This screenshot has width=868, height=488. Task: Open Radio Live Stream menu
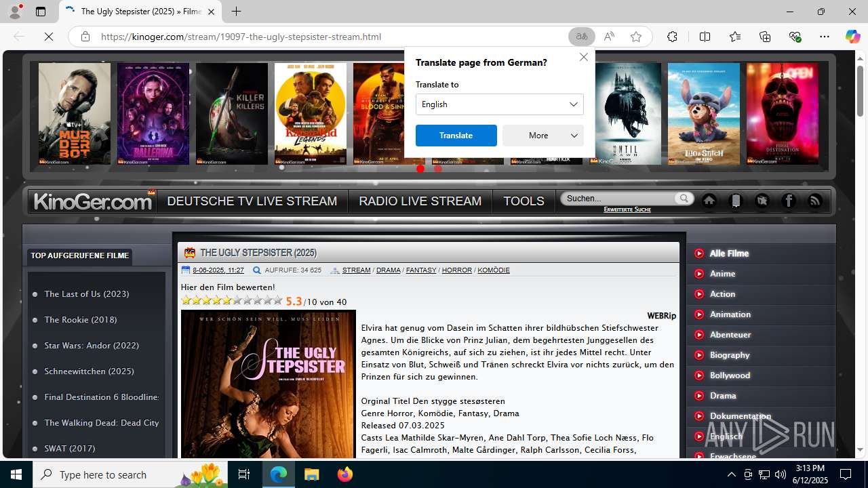pyautogui.click(x=420, y=201)
